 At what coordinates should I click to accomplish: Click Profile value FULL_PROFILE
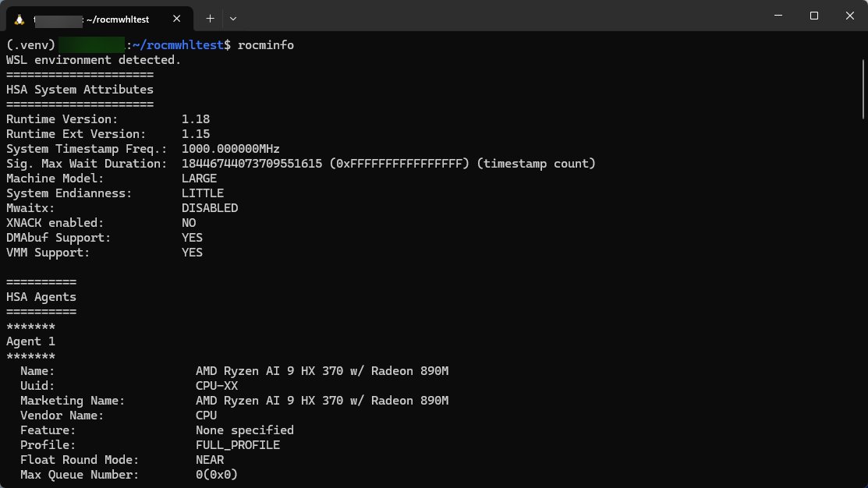(x=238, y=445)
